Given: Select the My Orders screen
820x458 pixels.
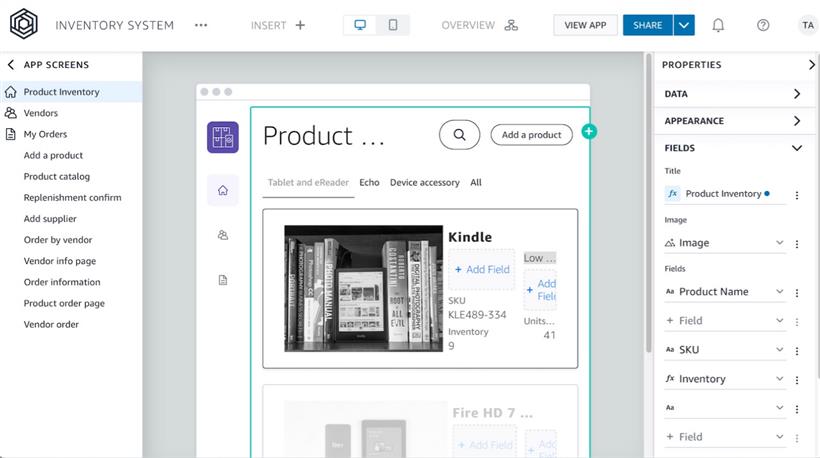Looking at the screenshot, I should tap(71, 134).
